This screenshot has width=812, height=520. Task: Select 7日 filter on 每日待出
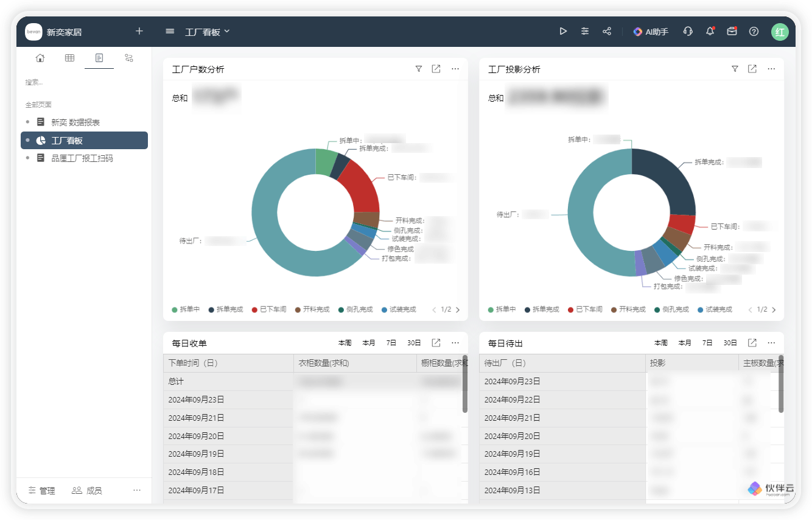[707, 343]
